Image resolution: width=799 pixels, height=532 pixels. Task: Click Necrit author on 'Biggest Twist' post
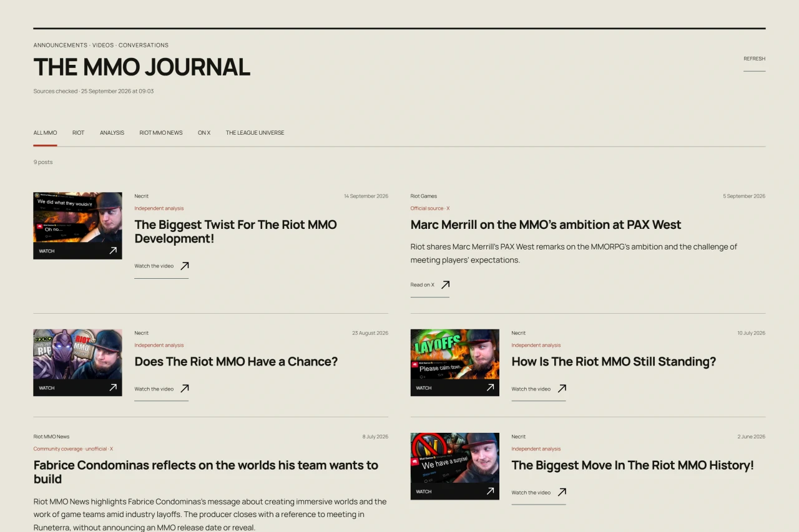pyautogui.click(x=142, y=196)
